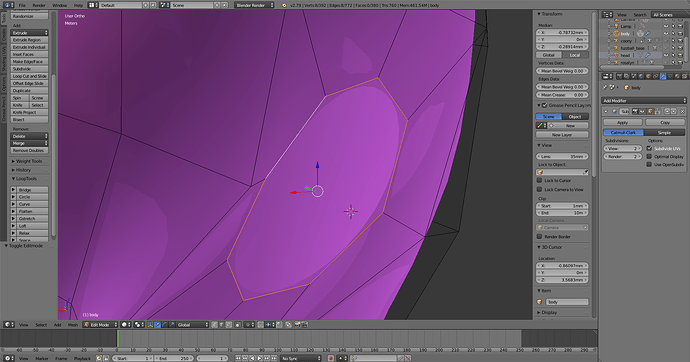Click the Remove Doubles button
The width and height of the screenshot is (690, 362).
click(x=29, y=150)
